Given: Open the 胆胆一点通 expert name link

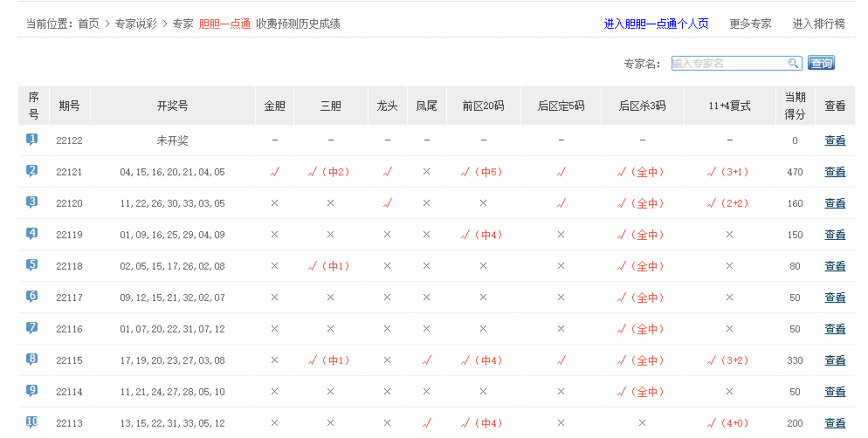Looking at the screenshot, I should [224, 24].
